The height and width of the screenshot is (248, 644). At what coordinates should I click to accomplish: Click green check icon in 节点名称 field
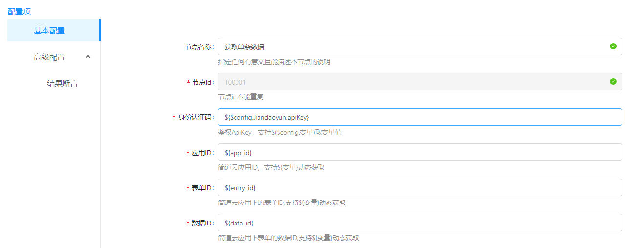[613, 46]
